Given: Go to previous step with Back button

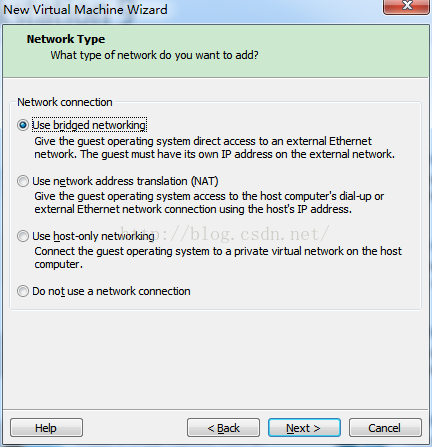Looking at the screenshot, I should click(x=223, y=428).
